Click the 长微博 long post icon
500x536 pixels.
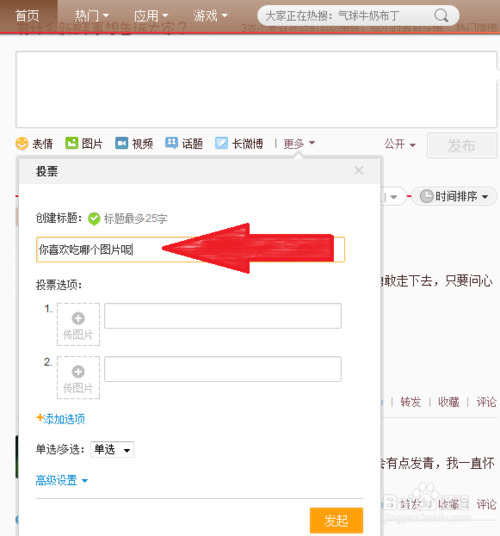pos(221,143)
